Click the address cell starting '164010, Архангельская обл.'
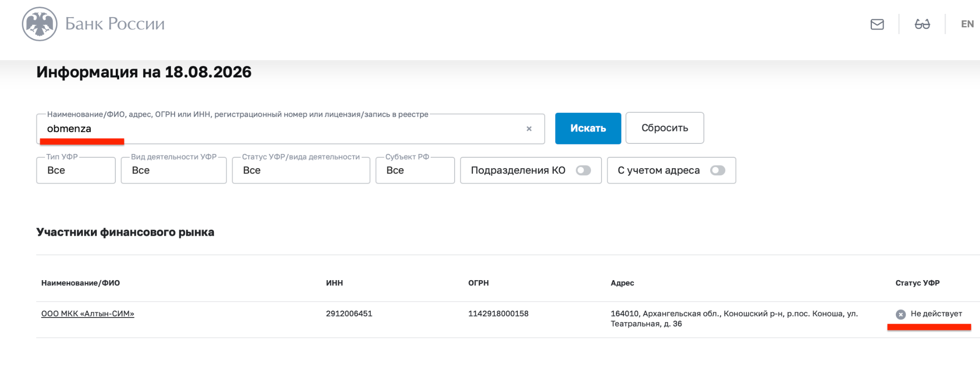This screenshot has width=980, height=371. (x=734, y=319)
